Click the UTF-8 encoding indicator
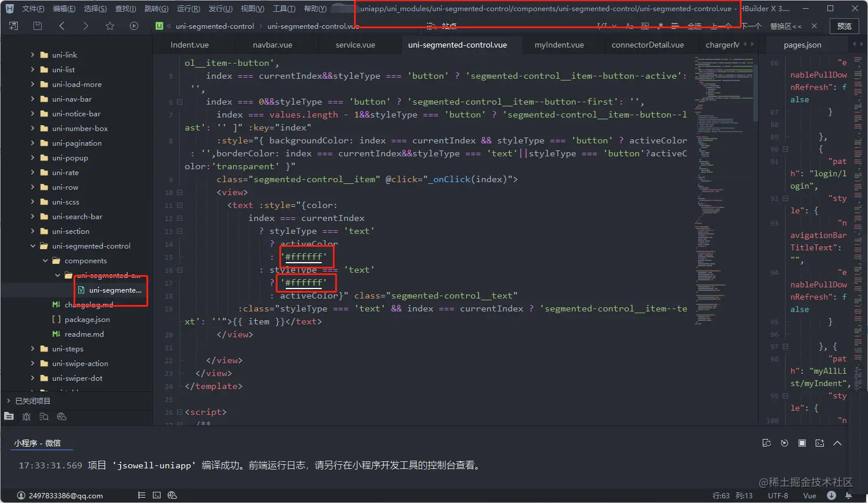Image resolution: width=868 pixels, height=503 pixels. 778,495
